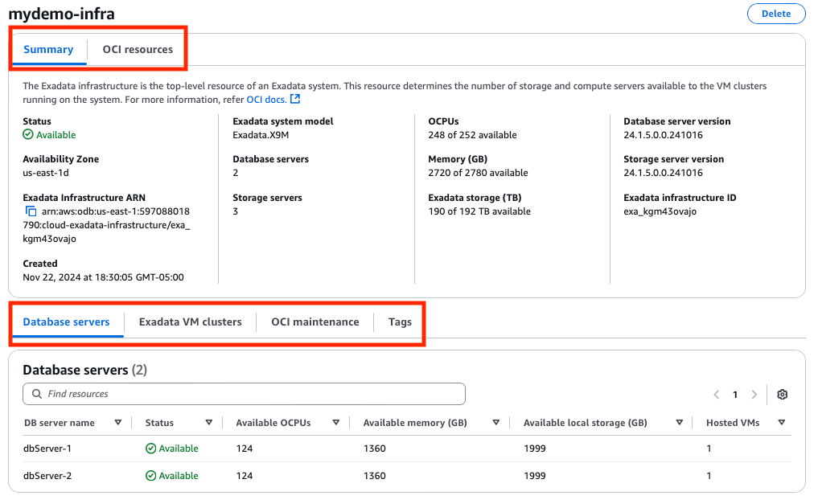Go to previous page arrow
The height and width of the screenshot is (504, 814).
pos(716,395)
